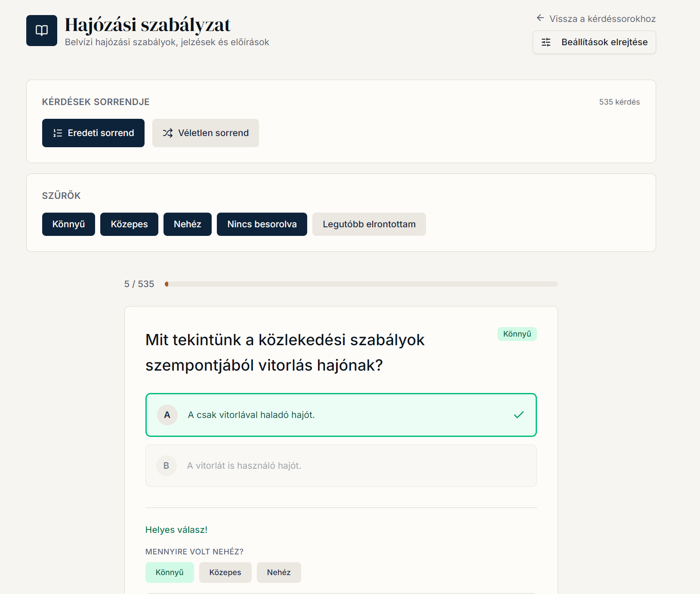Rate question difficulty as Könnyű
The image size is (700, 594).
[x=170, y=572]
